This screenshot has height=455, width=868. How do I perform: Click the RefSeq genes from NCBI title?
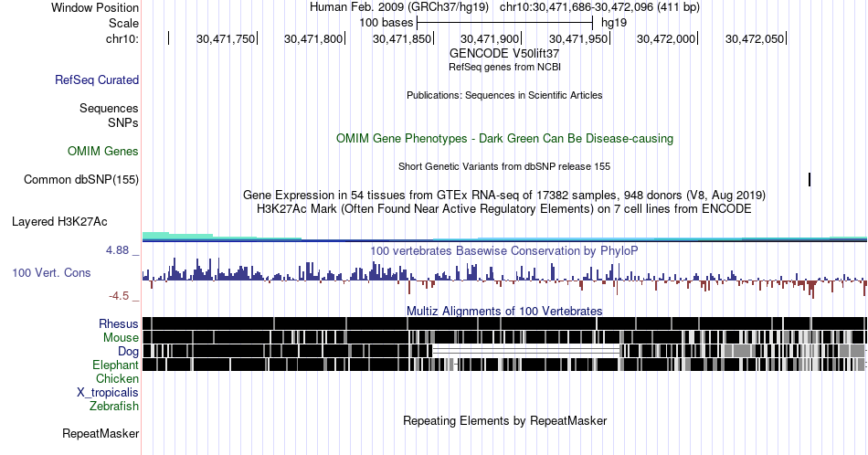click(x=504, y=67)
